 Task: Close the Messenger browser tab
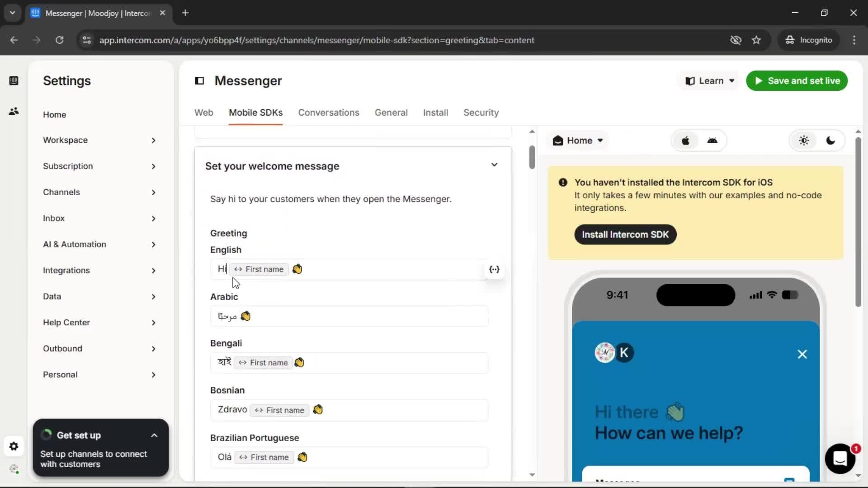[x=162, y=13]
